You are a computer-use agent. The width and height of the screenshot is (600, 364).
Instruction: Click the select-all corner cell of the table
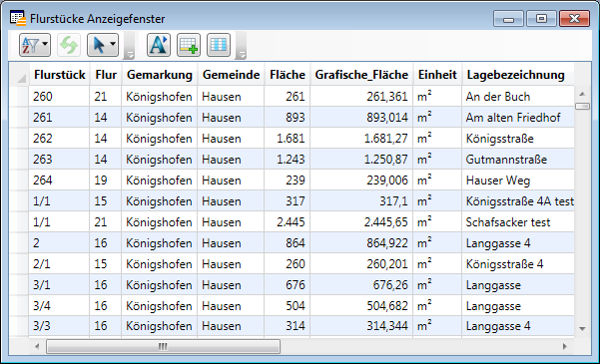coord(19,75)
